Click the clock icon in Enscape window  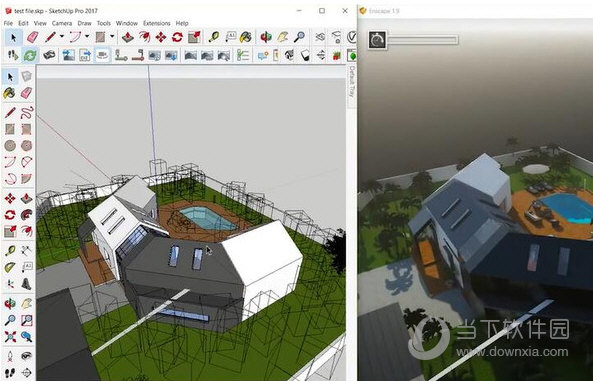377,40
